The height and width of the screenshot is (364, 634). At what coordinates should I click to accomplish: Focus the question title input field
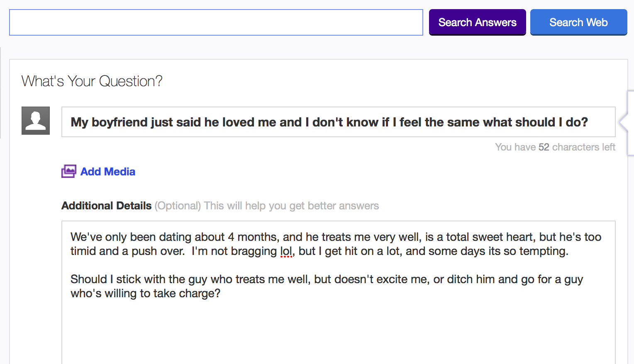click(338, 122)
